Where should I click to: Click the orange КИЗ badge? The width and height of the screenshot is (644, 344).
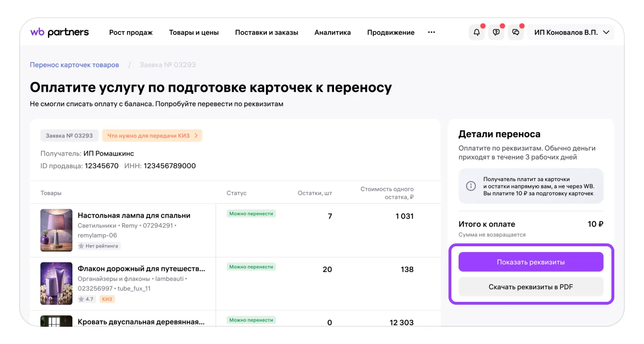click(107, 299)
